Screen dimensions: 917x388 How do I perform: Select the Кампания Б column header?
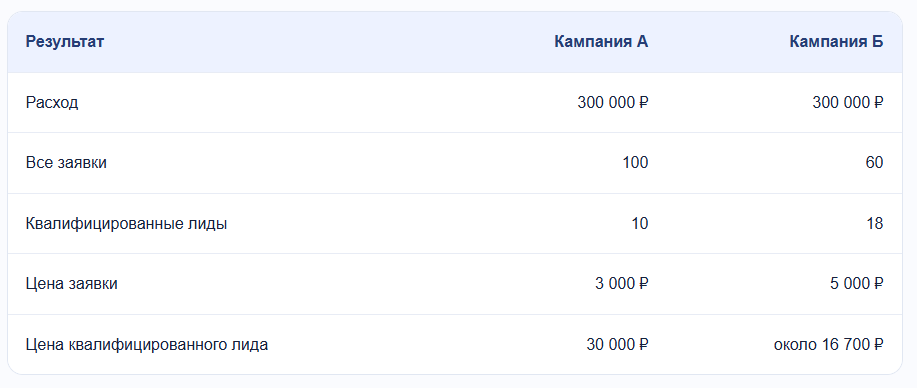point(836,42)
